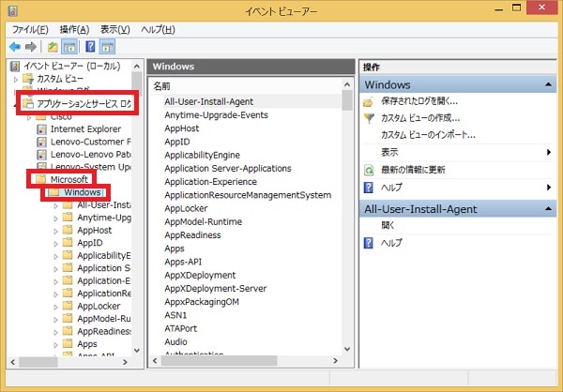Screen dimensions: 563x392
Task: Select アプリケーションとサービス ログ tree node
Action: (x=84, y=104)
